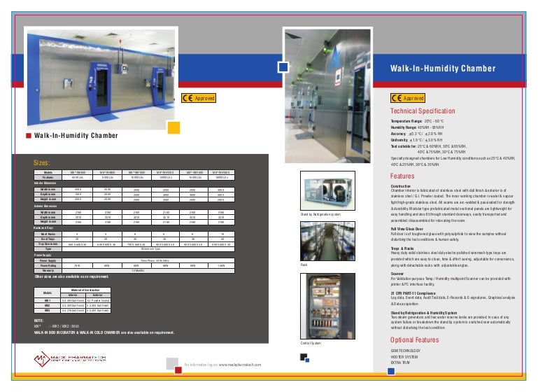This screenshot has width=538, height=392.
Task: Select the large left walk-in chamber photo
Action: point(101,78)
